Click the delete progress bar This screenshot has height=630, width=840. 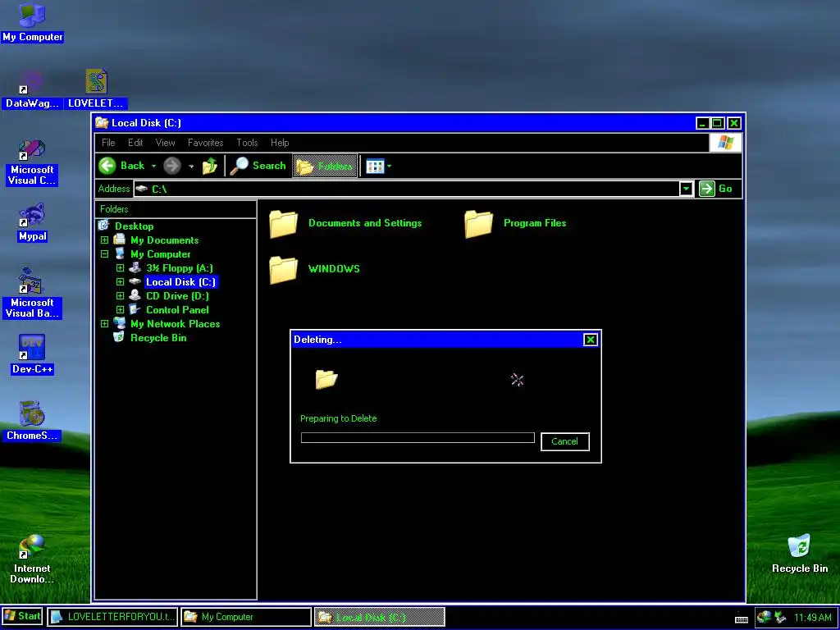418,438
